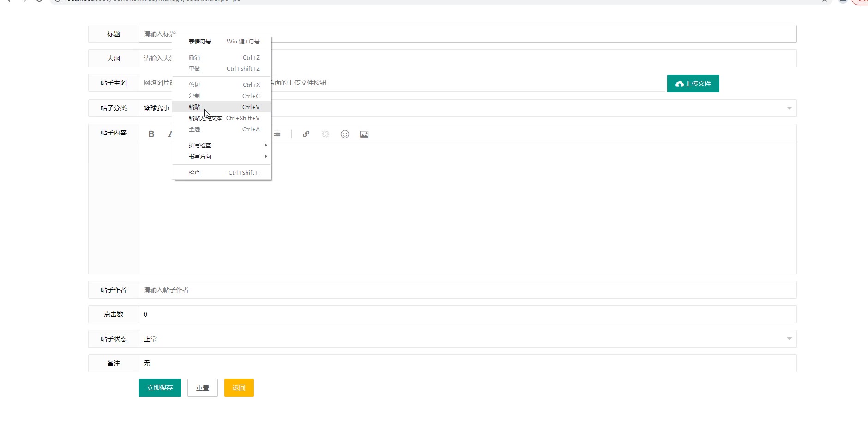Open the emoji smiley picker
This screenshot has width=868, height=427.
pos(345,134)
